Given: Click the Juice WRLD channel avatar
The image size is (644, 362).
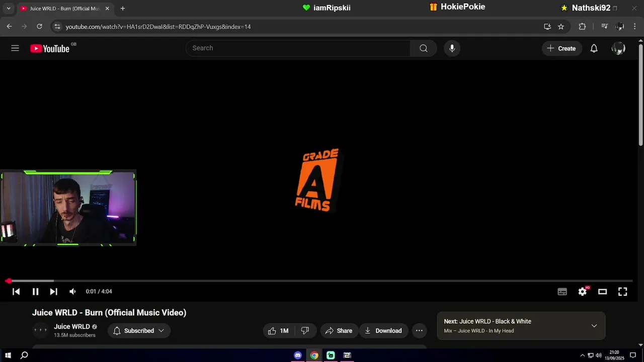Looking at the screenshot, I should (x=40, y=330).
